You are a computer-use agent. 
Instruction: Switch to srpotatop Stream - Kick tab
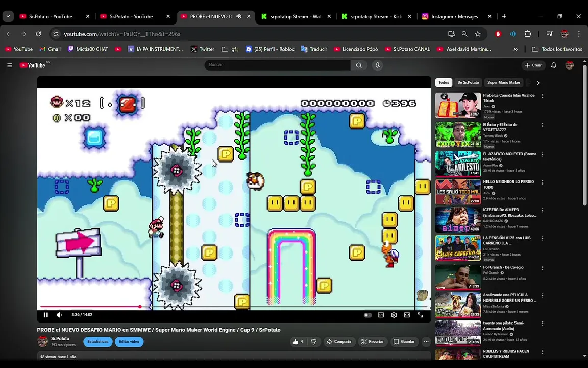(377, 16)
